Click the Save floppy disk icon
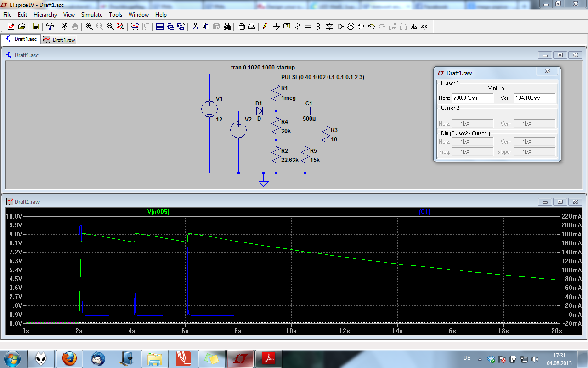The height and width of the screenshot is (368, 588). (35, 27)
